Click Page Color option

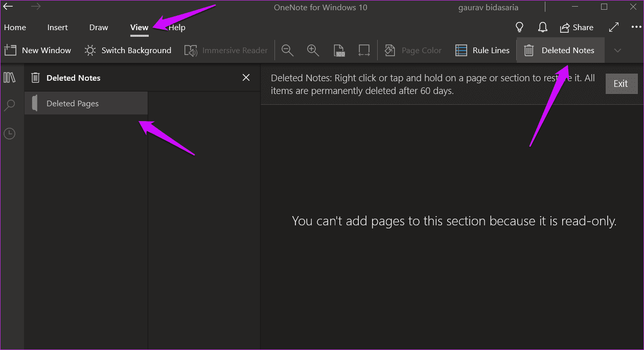tap(413, 50)
